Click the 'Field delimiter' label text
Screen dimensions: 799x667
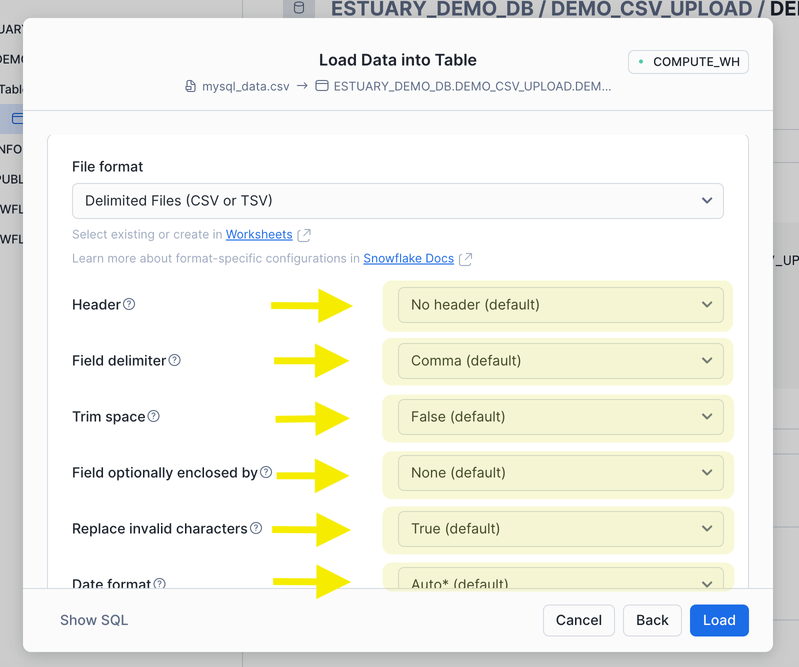tap(119, 361)
